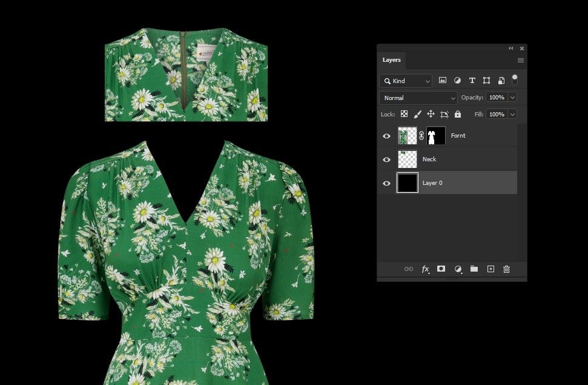
Task: Open the Layers panel menu
Action: (520, 60)
